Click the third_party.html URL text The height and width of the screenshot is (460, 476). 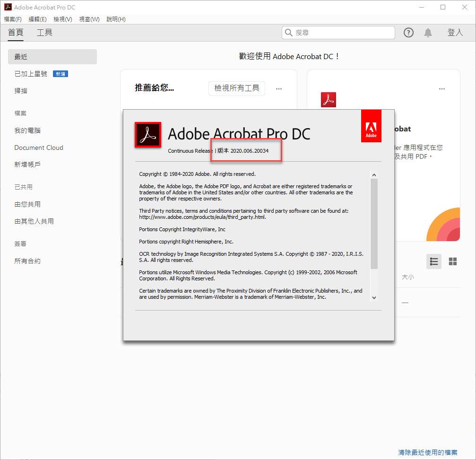202,217
